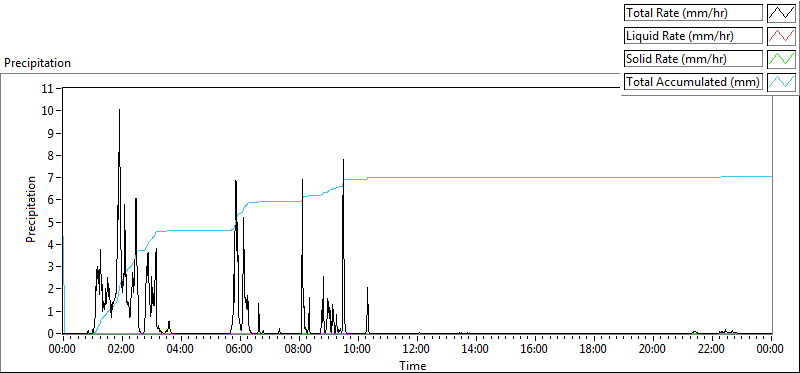Screen dimensions: 800x373
Task: Click the y-axis value 5
Action: (51, 222)
